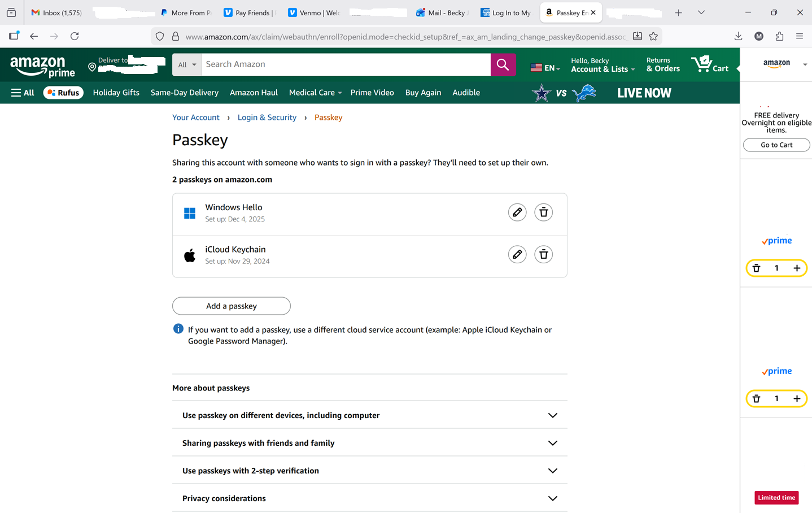Reload the current page
This screenshot has height=513, width=812.
pos(75,36)
